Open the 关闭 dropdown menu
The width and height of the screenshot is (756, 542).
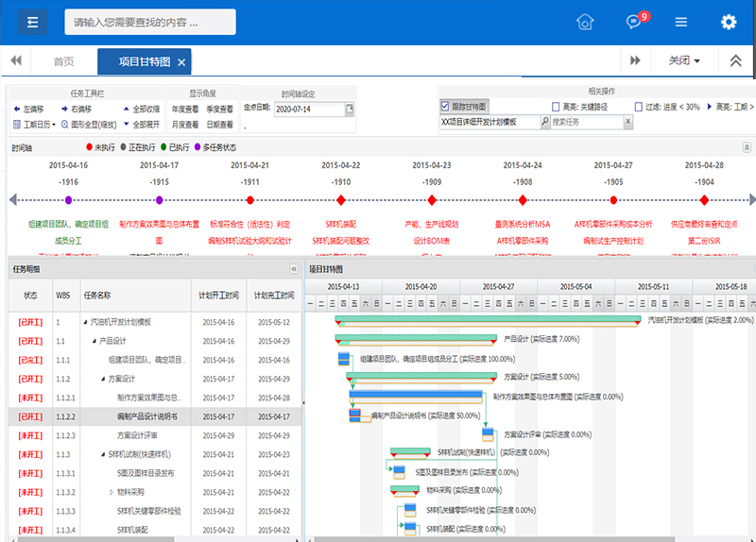click(684, 60)
